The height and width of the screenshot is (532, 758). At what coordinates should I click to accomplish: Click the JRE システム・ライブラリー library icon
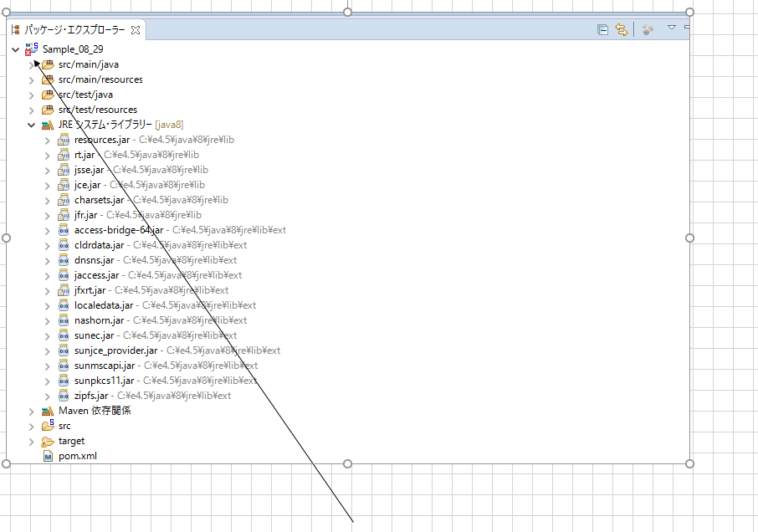[48, 124]
